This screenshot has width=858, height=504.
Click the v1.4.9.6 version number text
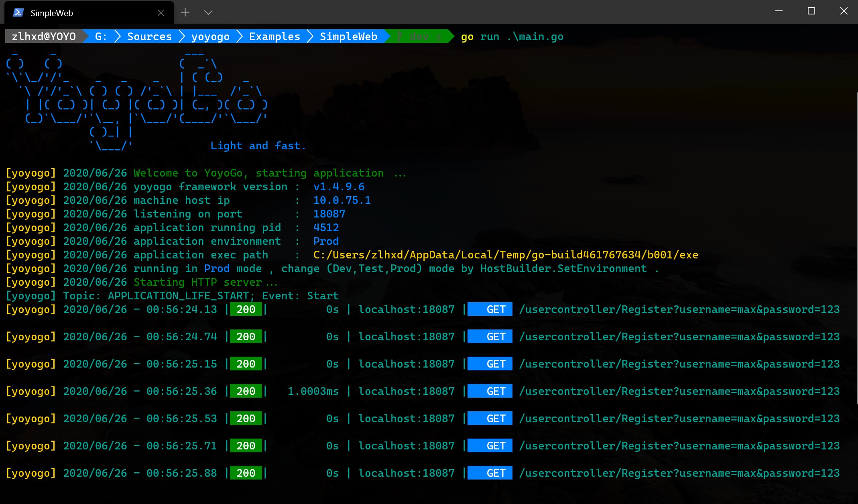[339, 187]
